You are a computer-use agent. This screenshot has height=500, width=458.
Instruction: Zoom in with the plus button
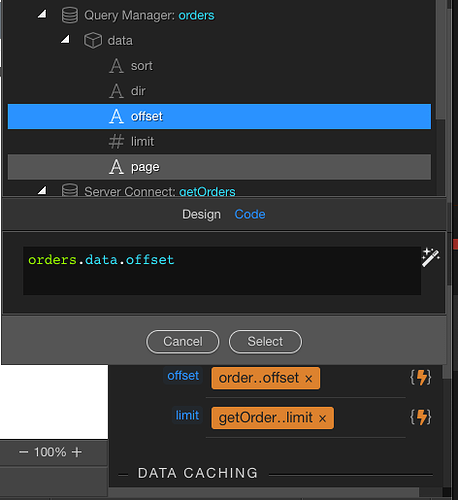77,452
